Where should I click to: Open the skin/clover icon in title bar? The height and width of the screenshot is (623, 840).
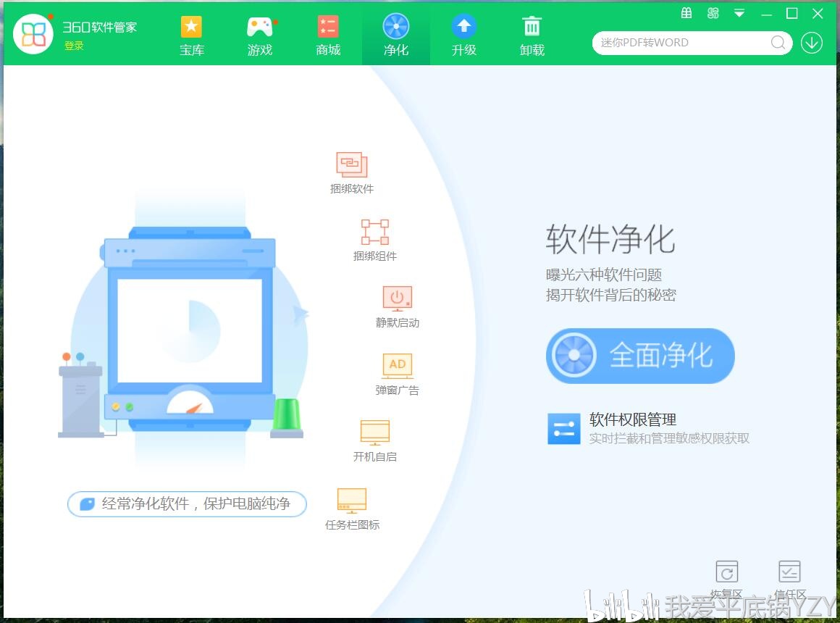(x=713, y=14)
